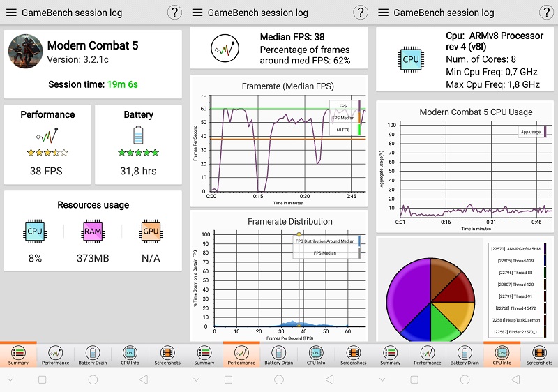Screen dimensions: 558x392
Task: Tap the Version: 3.2.1c text
Action: click(78, 59)
